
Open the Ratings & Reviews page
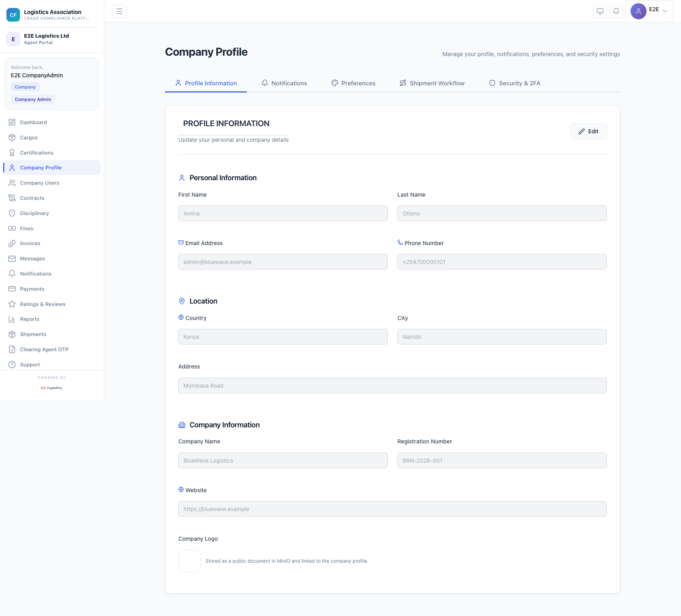pyautogui.click(x=42, y=304)
